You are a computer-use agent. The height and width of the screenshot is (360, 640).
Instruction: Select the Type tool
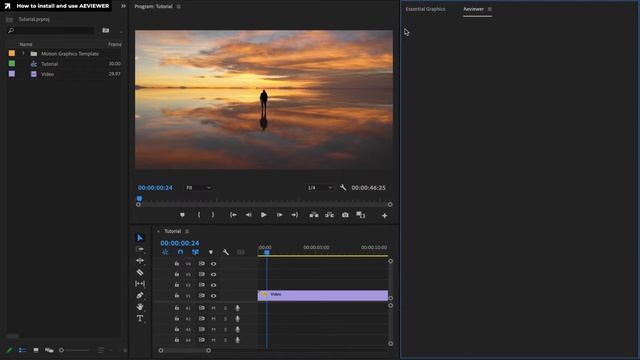[x=140, y=318]
